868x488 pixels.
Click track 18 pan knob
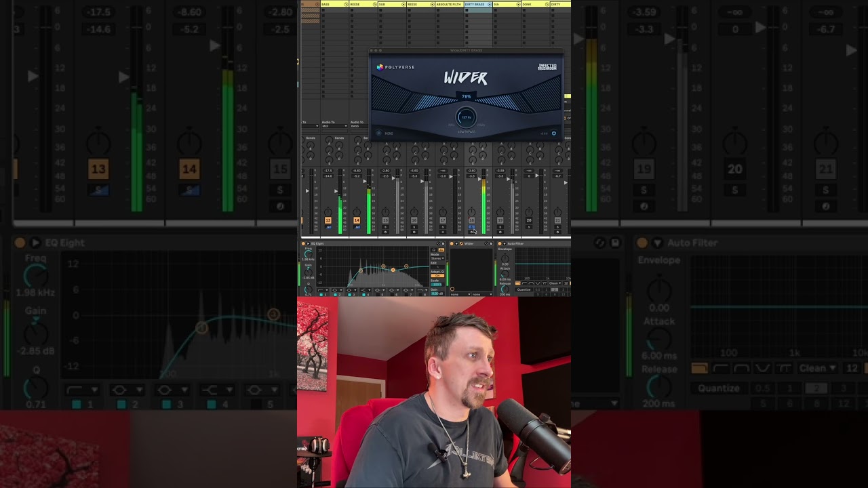471,211
